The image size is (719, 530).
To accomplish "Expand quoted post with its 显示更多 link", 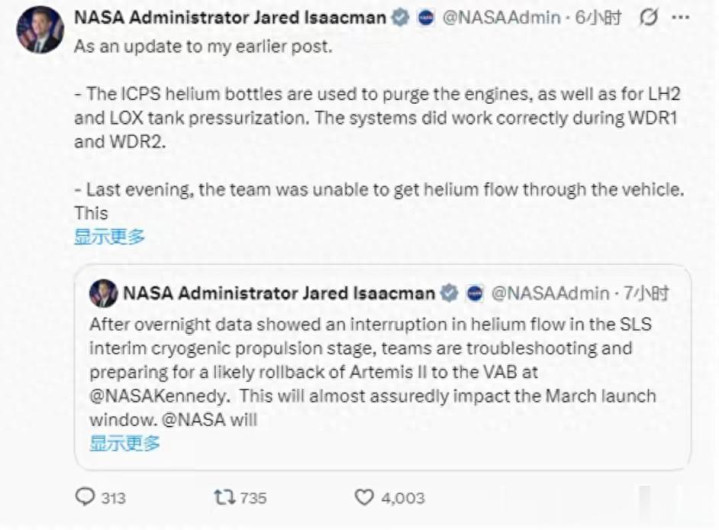I will [x=124, y=444].
